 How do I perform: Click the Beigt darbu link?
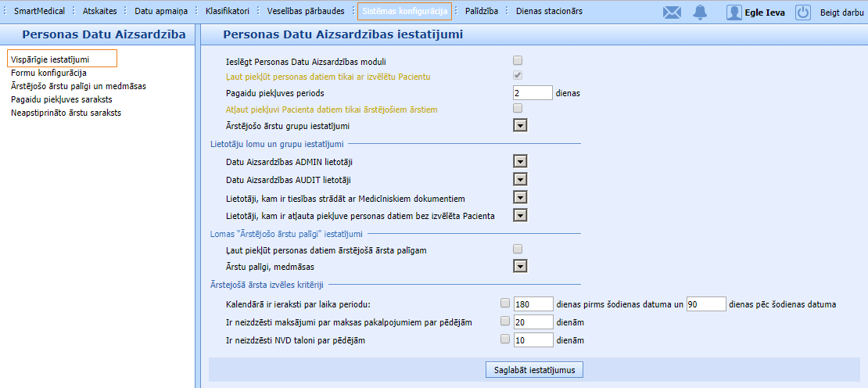point(841,12)
